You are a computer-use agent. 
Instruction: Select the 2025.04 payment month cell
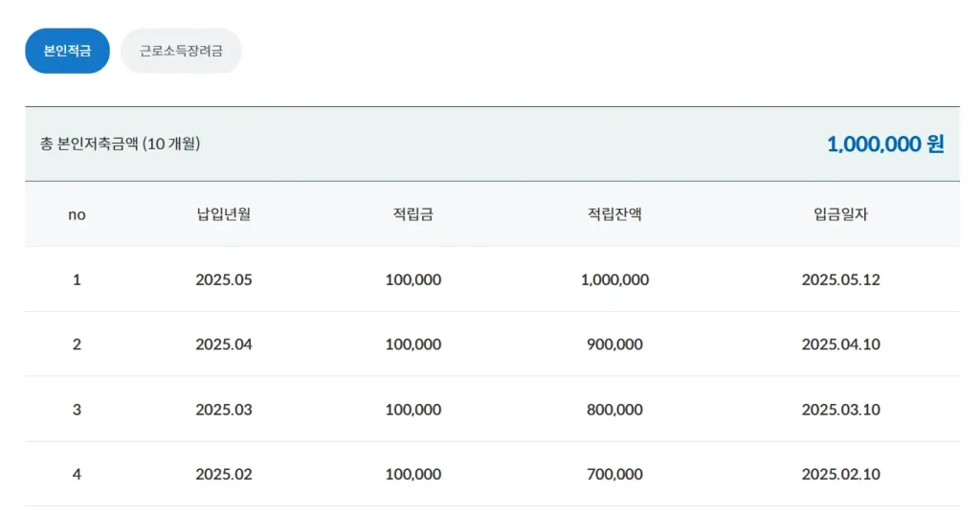point(223,345)
